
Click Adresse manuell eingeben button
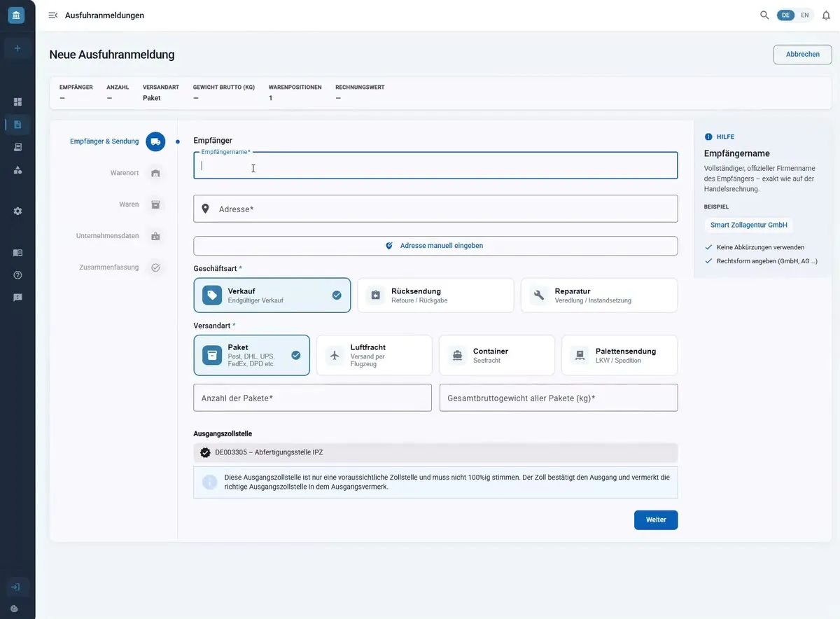tap(435, 246)
